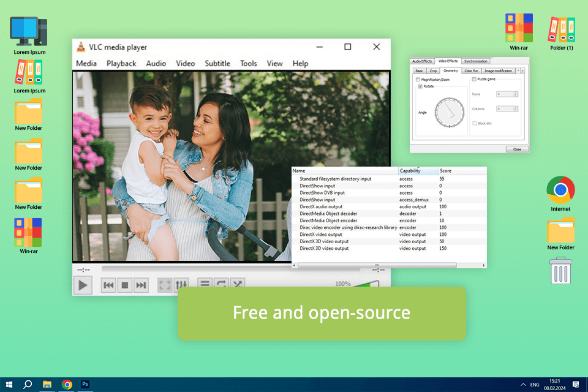The image size is (588, 392).
Task: Select the Color fun tab
Action: [471, 71]
